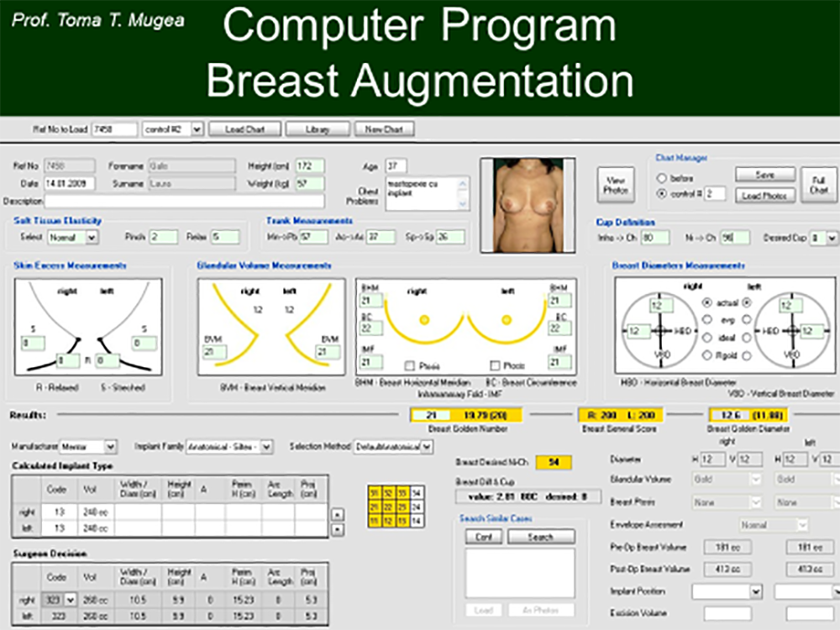The height and width of the screenshot is (630, 840).
Task: Click the right breast yellow nipple marker
Action: pyautogui.click(x=423, y=319)
